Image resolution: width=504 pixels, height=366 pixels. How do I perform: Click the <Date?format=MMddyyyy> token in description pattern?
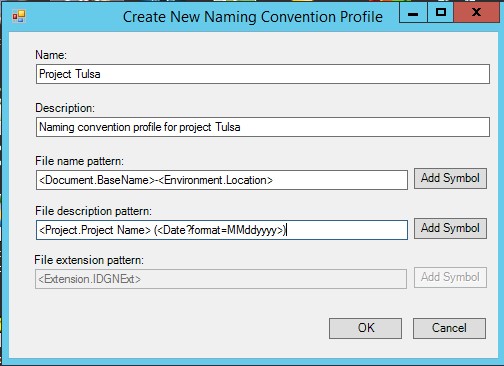220,230
